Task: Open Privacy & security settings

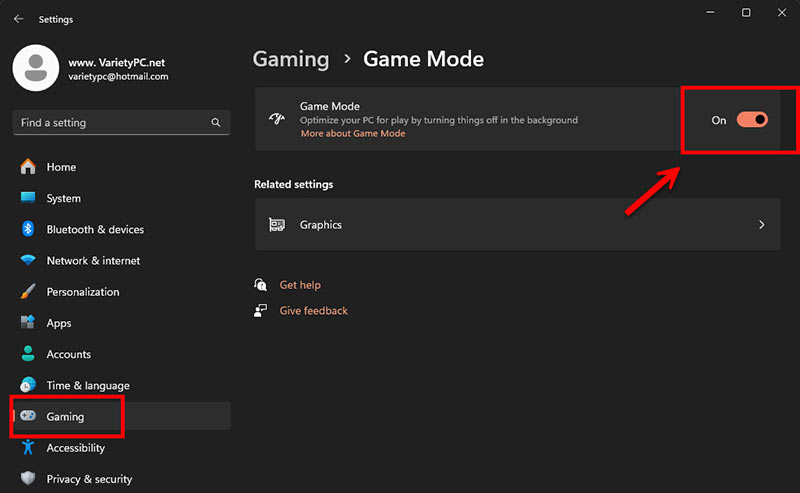Action: click(x=121, y=479)
